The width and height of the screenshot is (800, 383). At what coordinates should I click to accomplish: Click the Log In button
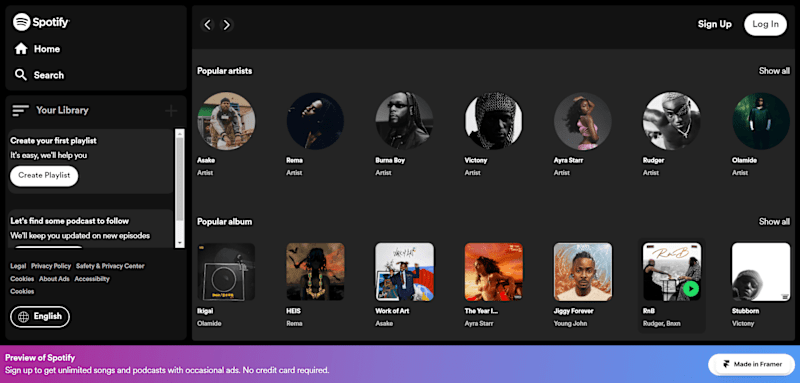tap(765, 24)
